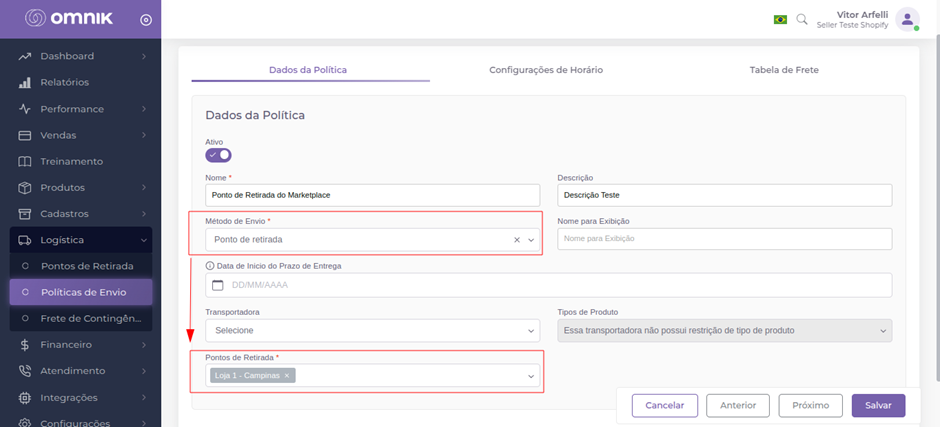Viewport: 940px width, 427px height.
Task: Open the Transportadora dropdown
Action: point(531,331)
